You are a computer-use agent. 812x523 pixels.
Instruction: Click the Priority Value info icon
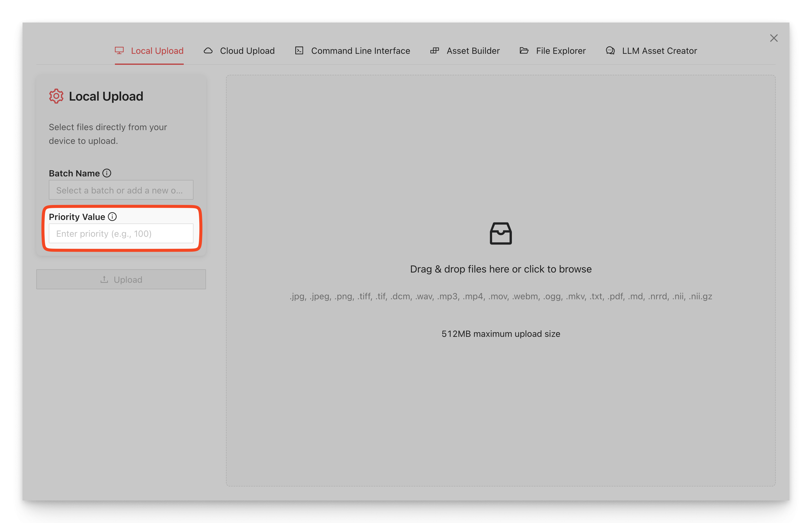112,217
